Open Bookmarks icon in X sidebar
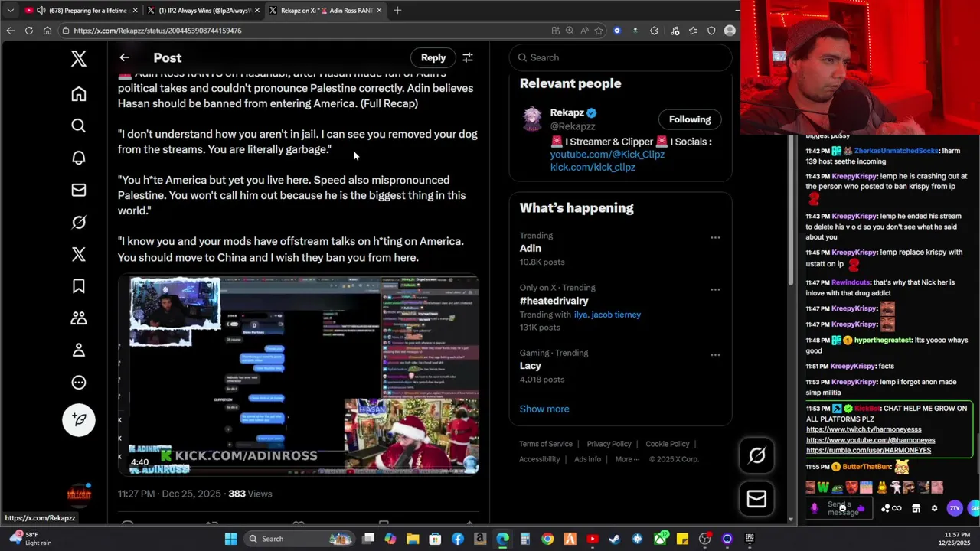This screenshot has width=980, height=551. (79, 286)
